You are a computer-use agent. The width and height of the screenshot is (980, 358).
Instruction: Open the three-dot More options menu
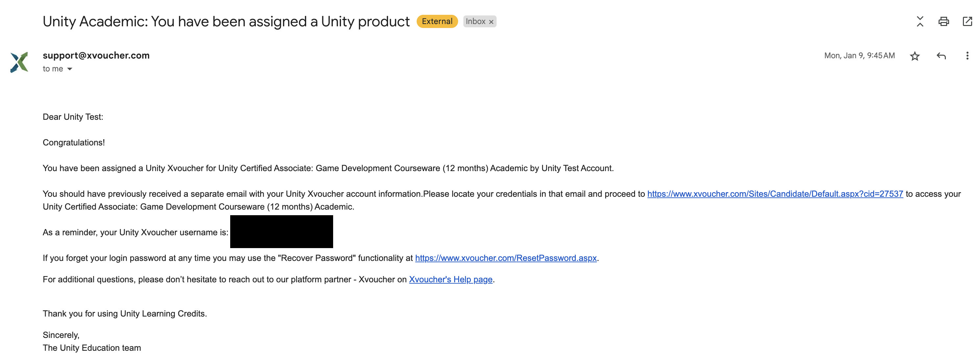pos(967,56)
